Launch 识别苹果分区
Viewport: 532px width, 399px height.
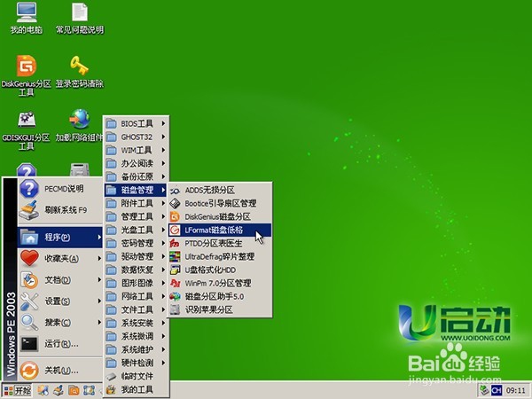tap(220, 309)
